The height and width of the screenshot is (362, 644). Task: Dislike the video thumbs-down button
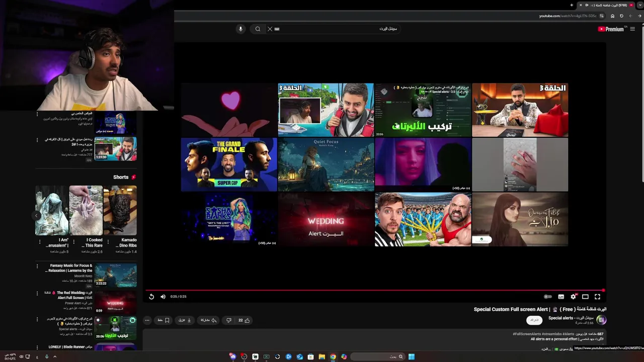229,320
